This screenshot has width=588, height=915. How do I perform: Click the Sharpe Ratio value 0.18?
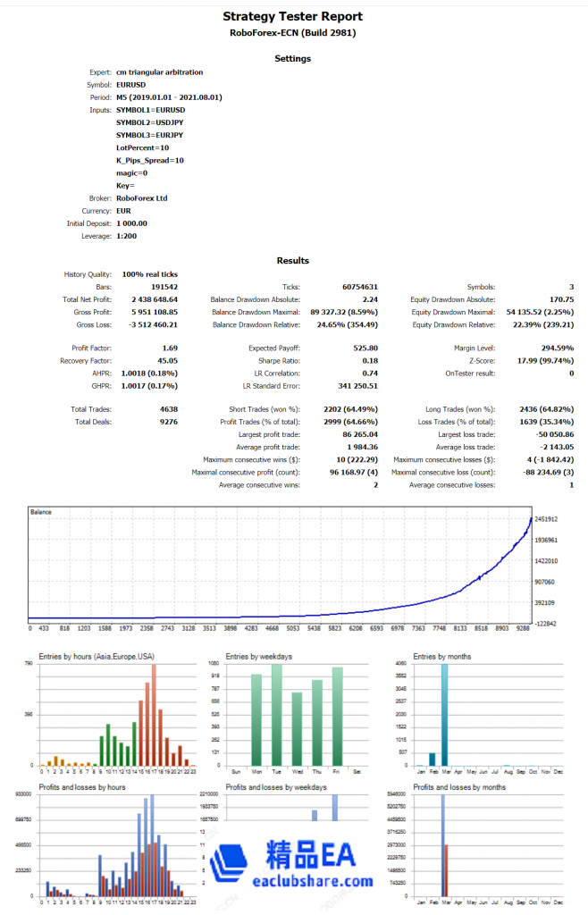click(x=369, y=360)
